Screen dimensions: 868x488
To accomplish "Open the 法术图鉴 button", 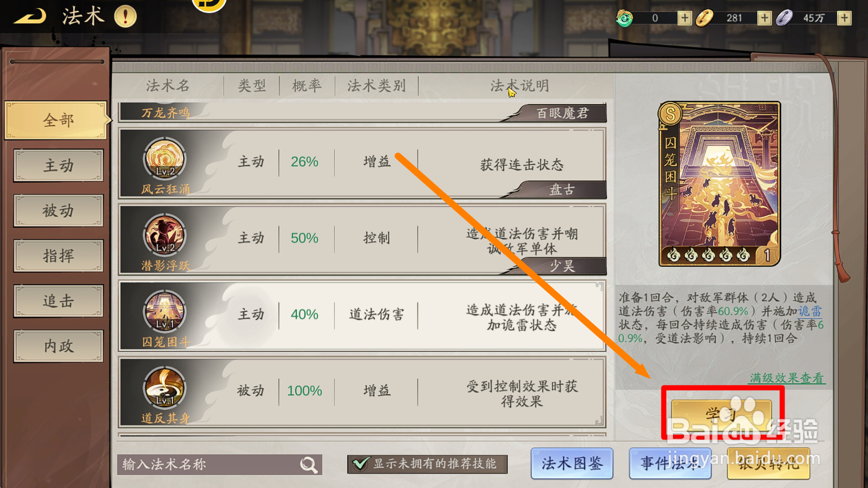I will 572,463.
